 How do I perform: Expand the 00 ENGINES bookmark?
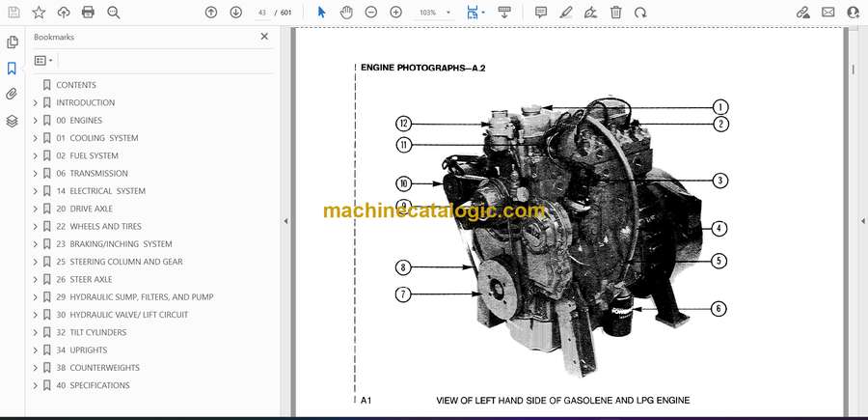pos(36,121)
